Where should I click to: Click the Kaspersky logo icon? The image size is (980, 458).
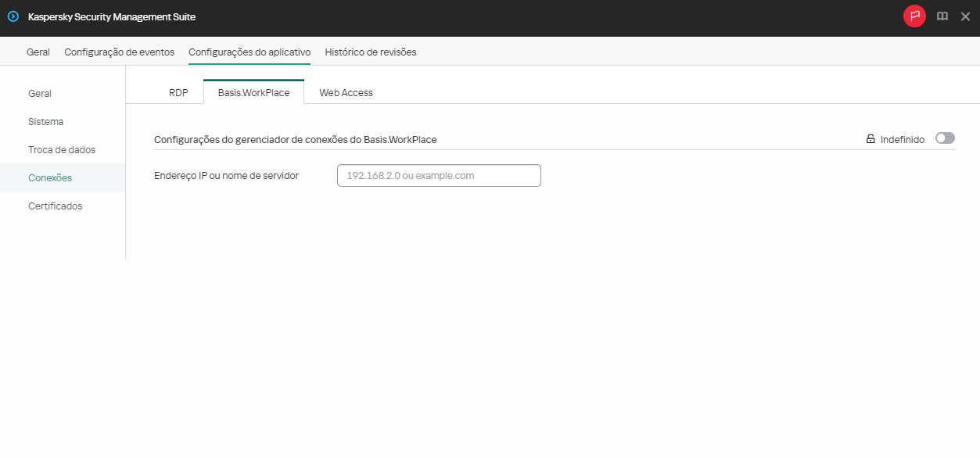click(15, 16)
